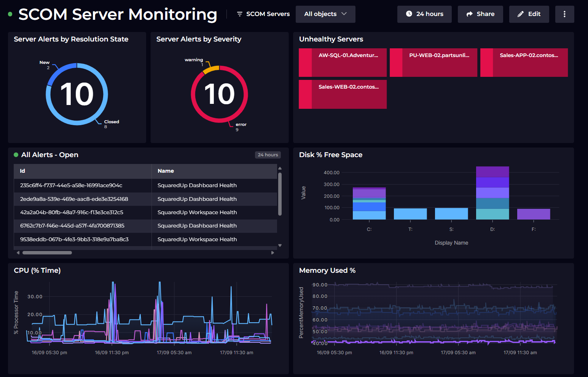Open the PU-WEB-02.partsunli server tile
The image size is (588, 377).
(x=433, y=62)
